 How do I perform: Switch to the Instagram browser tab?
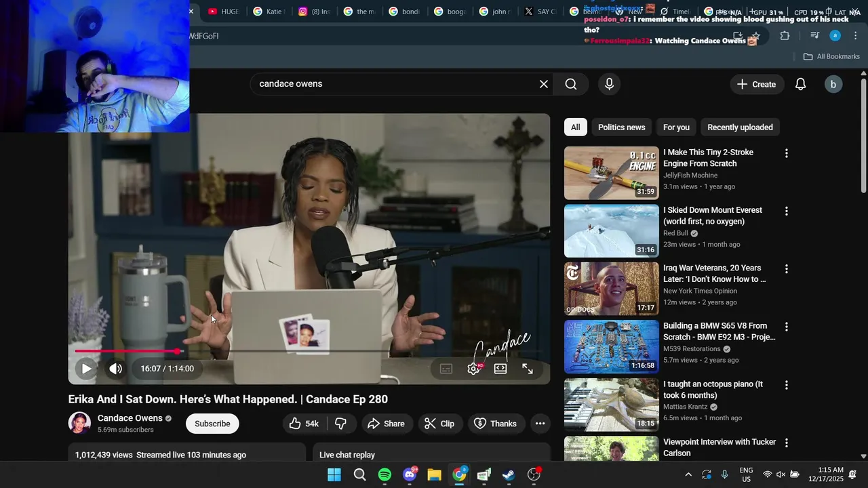click(315, 12)
